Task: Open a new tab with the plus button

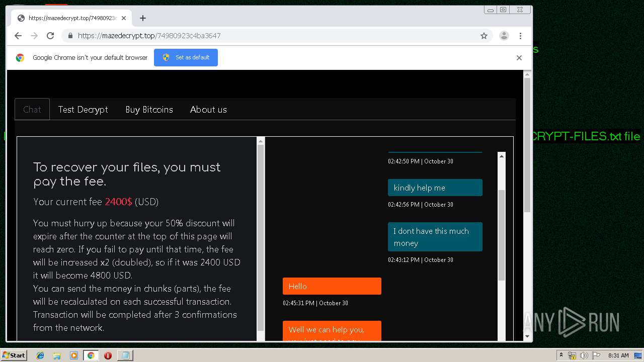Action: click(143, 18)
